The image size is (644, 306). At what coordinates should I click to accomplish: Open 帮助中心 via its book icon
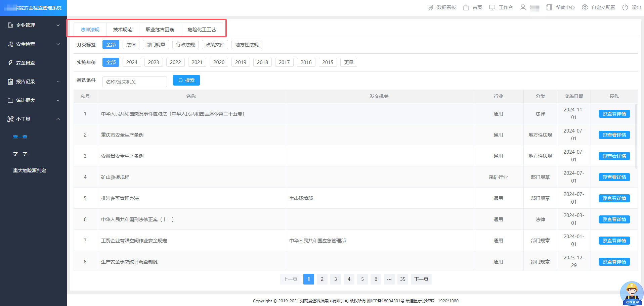(549, 7)
